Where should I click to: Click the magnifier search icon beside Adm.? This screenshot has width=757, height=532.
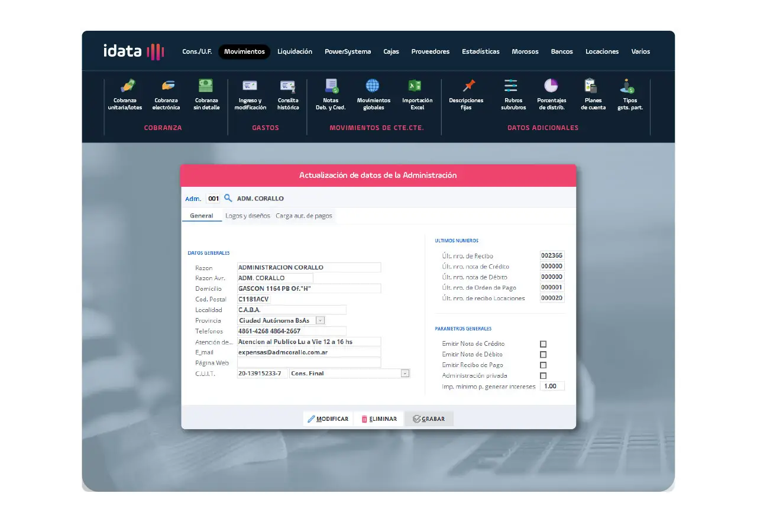(228, 198)
